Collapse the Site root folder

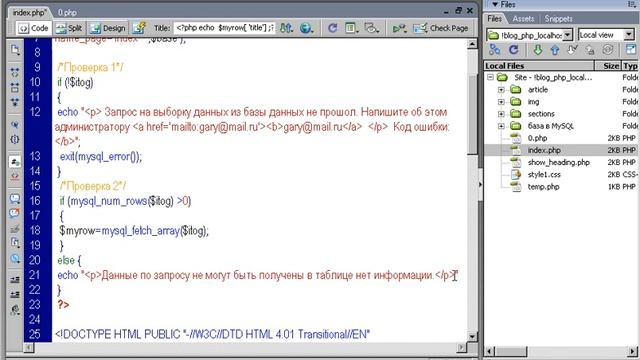490,77
